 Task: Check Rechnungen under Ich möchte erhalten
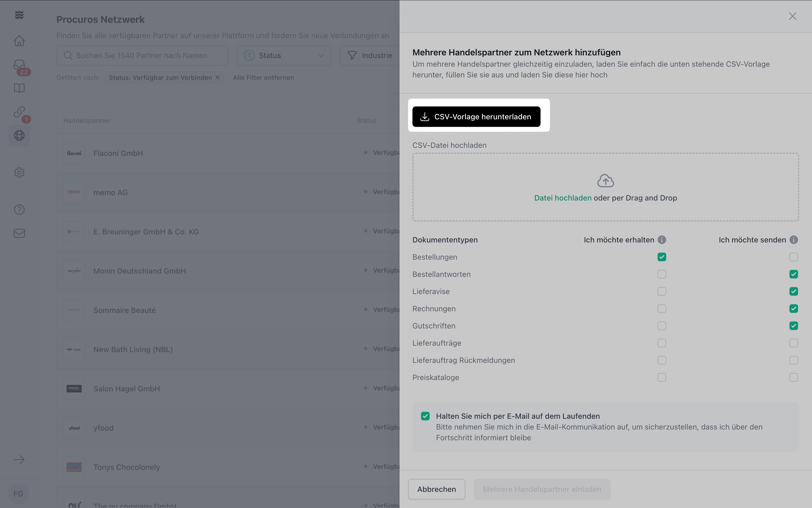[x=662, y=309]
